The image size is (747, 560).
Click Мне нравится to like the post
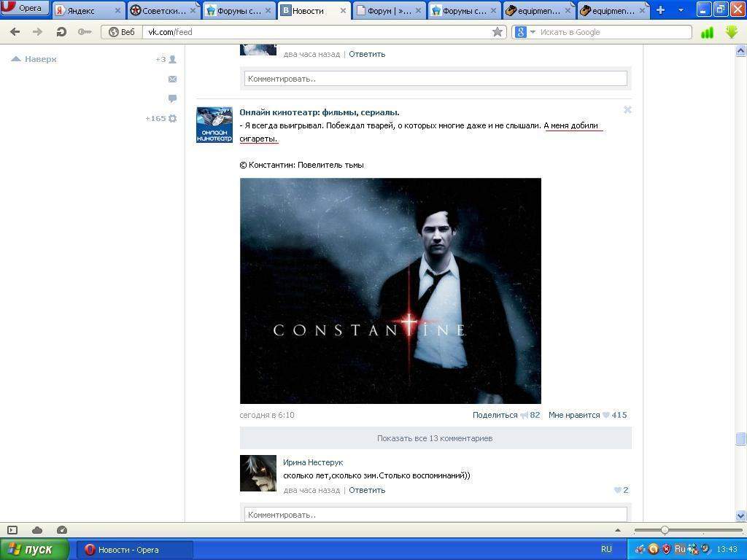[x=574, y=415]
